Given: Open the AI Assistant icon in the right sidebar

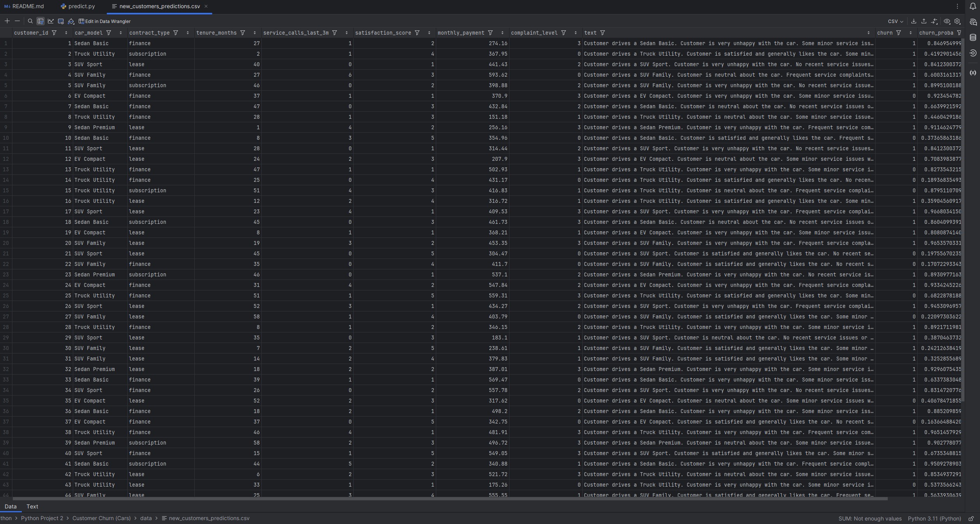Looking at the screenshot, I should pyautogui.click(x=973, y=22).
